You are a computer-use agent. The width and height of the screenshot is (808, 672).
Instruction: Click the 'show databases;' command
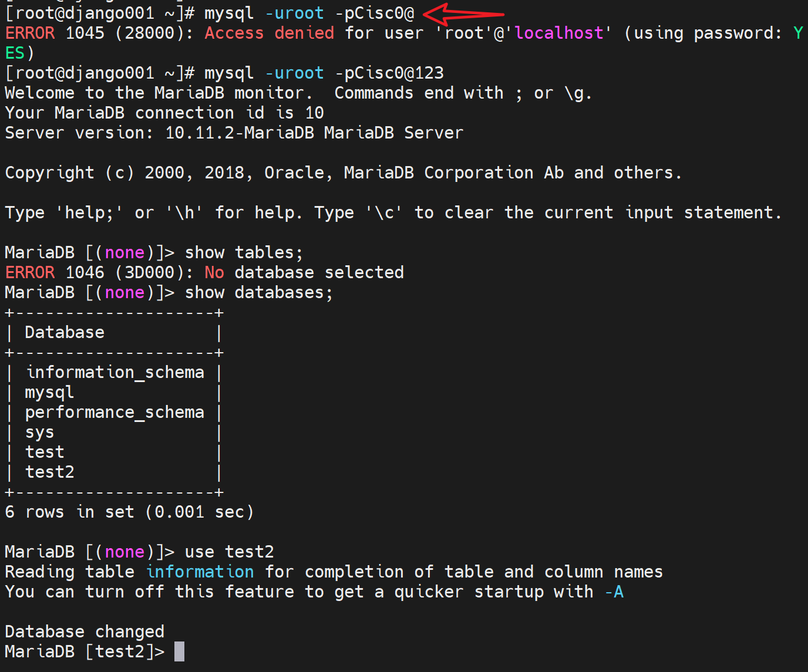[258, 292]
